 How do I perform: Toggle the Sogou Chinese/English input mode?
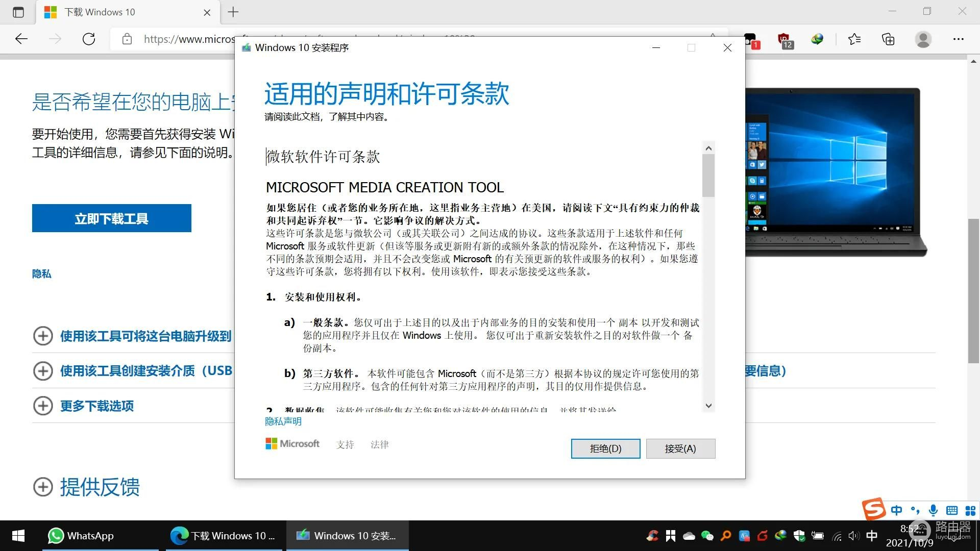click(896, 510)
